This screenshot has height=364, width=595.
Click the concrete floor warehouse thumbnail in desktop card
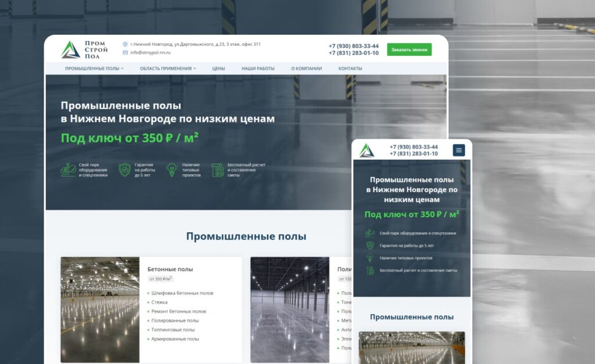100,310
